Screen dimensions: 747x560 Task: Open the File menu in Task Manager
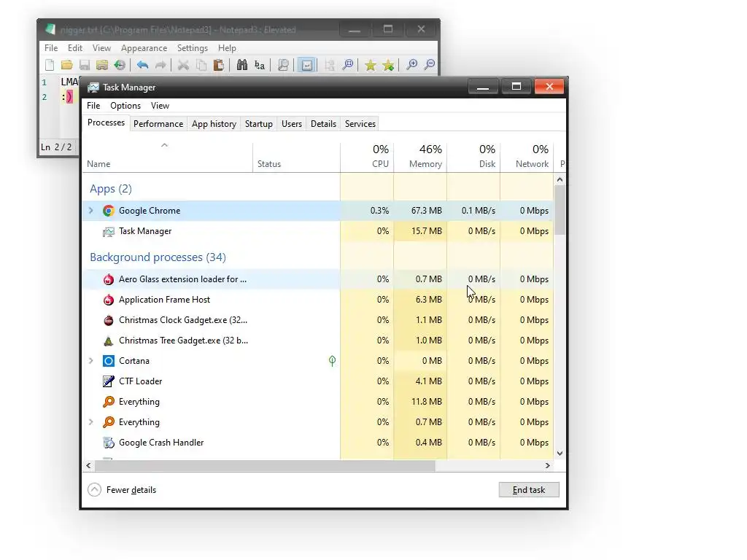point(93,106)
